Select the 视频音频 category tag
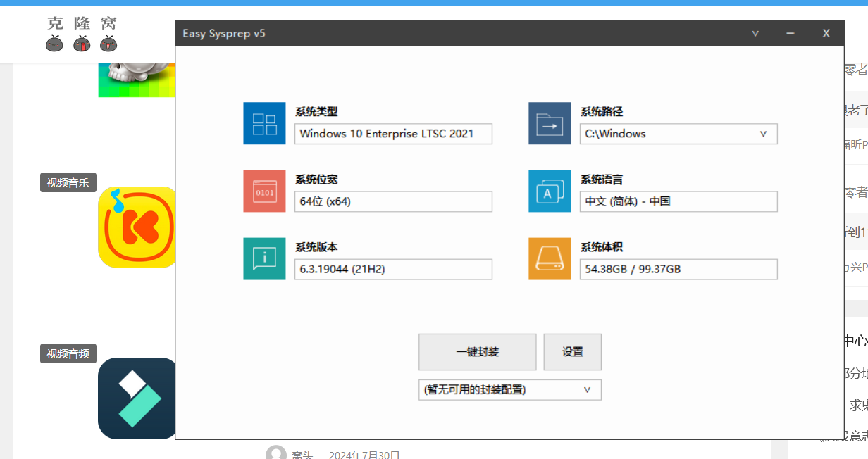 (68, 354)
